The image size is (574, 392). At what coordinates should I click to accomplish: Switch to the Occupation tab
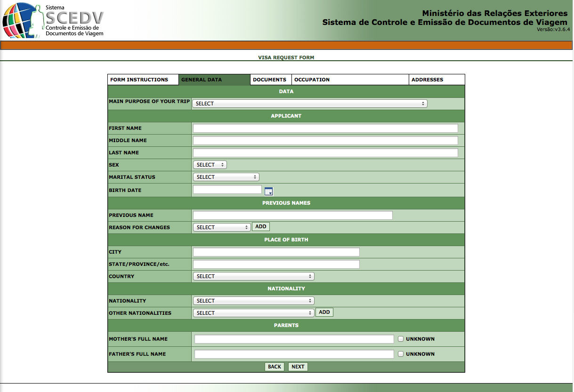350,80
